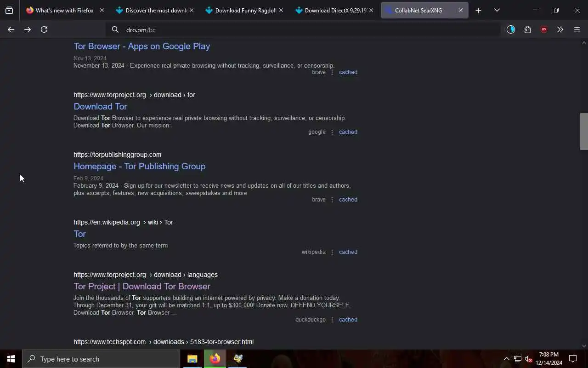Click the 'wikipedia' engine label
The image size is (588, 368).
pos(313,252)
